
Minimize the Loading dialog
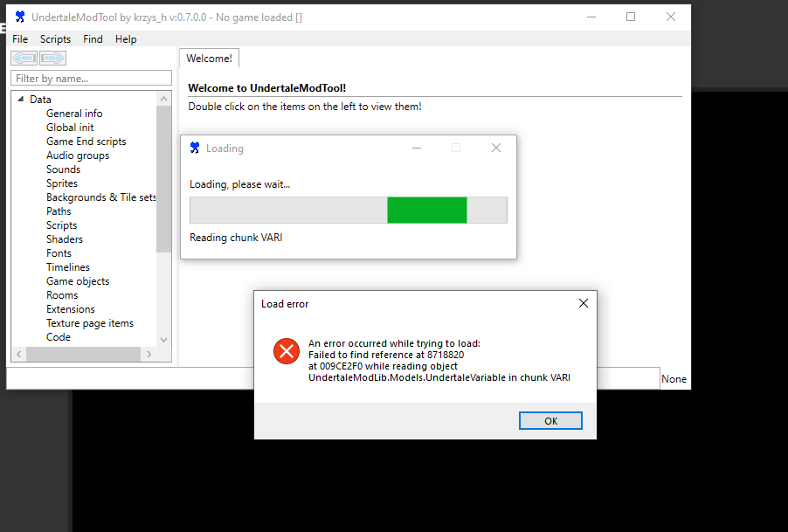pyautogui.click(x=417, y=148)
